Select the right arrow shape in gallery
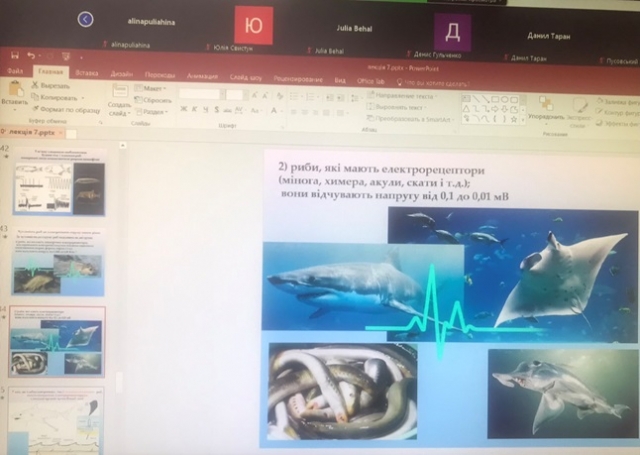This screenshot has width=640, height=455. [x=495, y=109]
